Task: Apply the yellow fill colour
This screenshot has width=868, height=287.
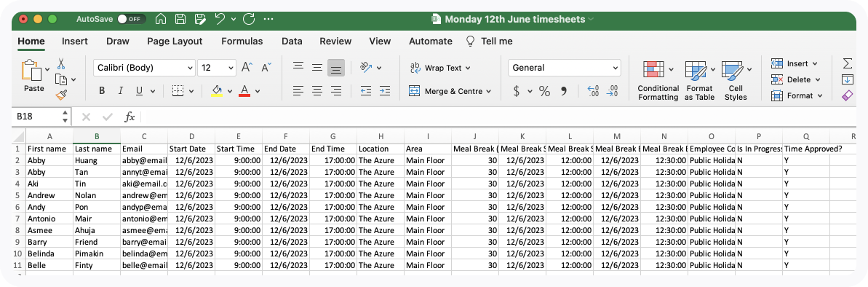Action: tap(217, 91)
